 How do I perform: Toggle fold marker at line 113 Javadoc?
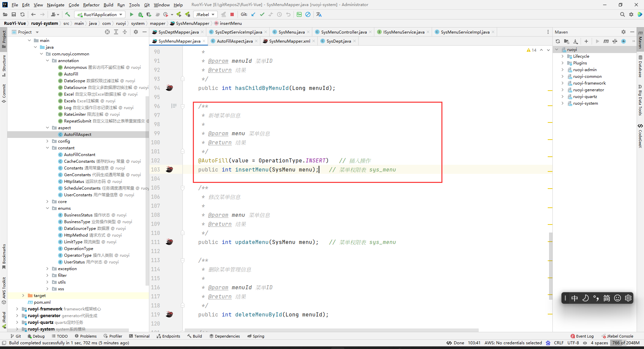point(183,260)
